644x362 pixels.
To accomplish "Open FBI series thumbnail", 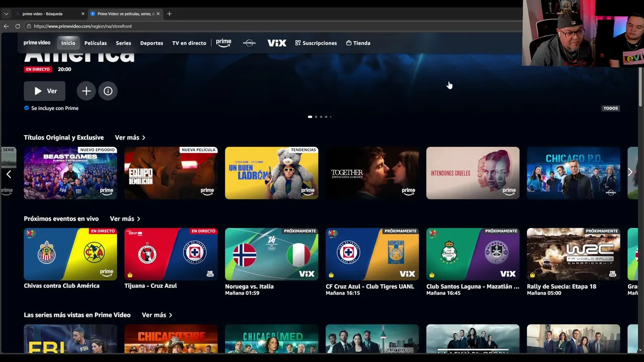I will point(70,339).
